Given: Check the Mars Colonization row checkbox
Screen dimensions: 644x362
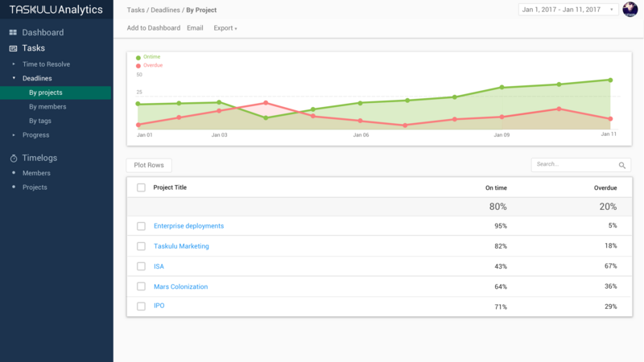Looking at the screenshot, I should (x=142, y=286).
